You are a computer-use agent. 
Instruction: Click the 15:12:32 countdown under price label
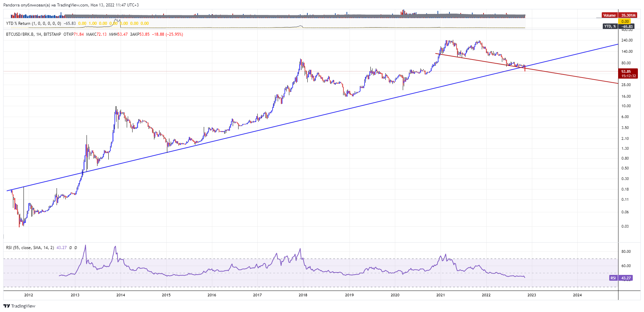628,76
